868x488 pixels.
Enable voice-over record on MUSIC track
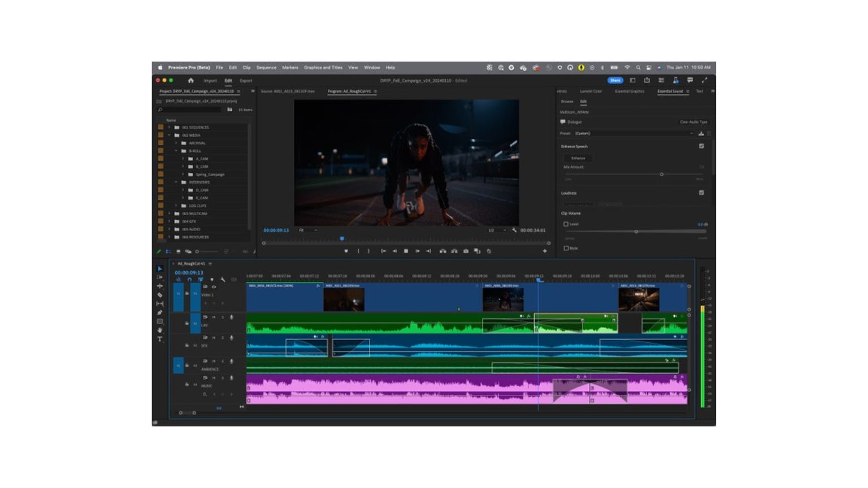(x=231, y=378)
